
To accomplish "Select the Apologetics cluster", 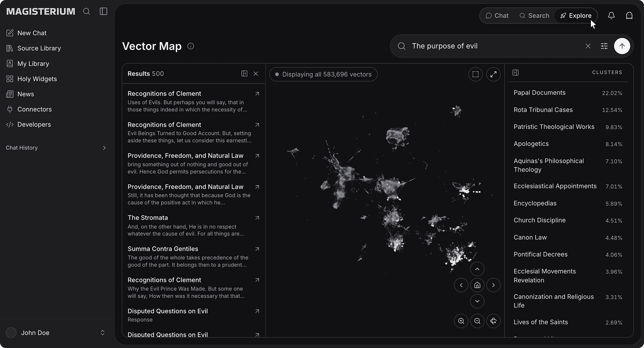I will (568, 144).
